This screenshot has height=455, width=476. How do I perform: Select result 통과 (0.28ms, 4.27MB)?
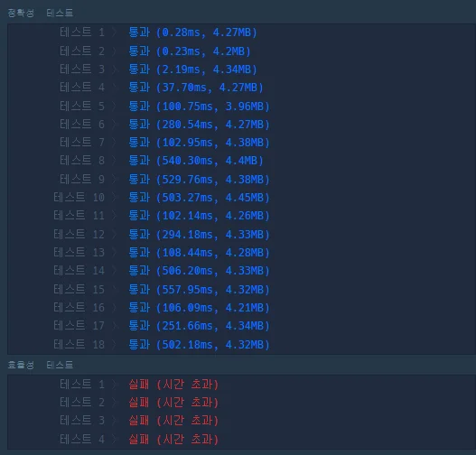[192, 32]
